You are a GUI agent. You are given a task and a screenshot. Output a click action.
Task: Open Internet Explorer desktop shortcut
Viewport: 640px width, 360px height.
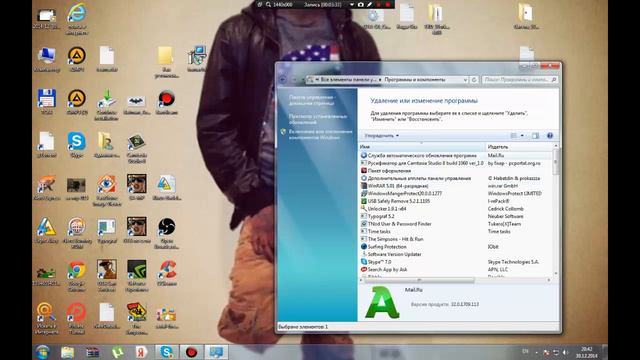[76, 18]
